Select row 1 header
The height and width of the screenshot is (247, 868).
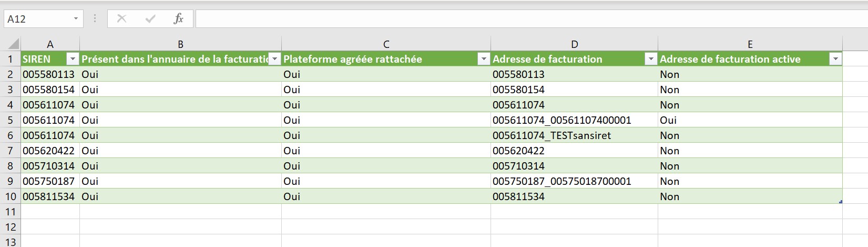pos(10,59)
